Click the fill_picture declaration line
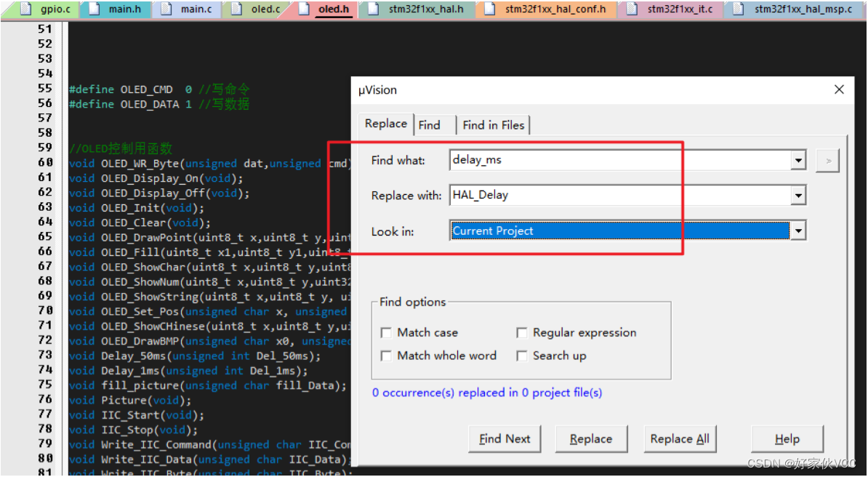Image resolution: width=868 pixels, height=477 pixels. 208,385
